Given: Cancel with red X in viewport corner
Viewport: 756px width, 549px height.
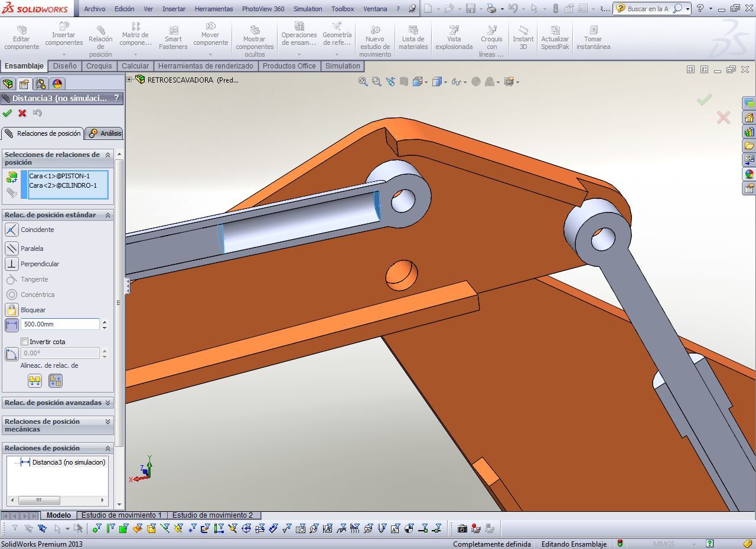Looking at the screenshot, I should [x=724, y=117].
